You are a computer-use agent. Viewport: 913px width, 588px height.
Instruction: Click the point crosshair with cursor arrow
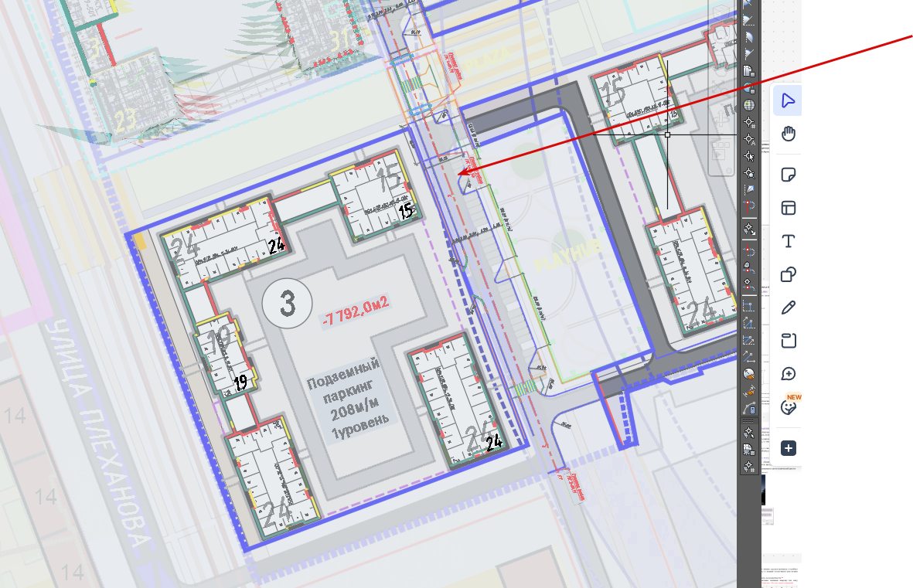click(x=749, y=156)
